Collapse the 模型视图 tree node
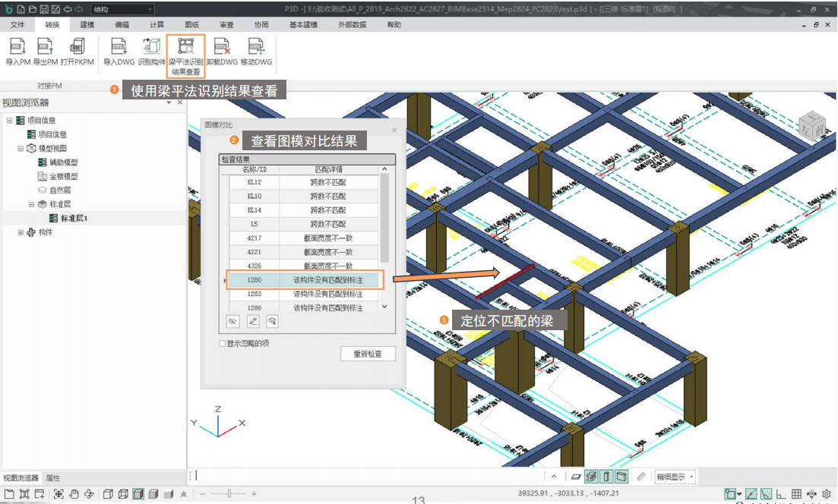Viewport: 838px width, 504px height. pos(21,148)
